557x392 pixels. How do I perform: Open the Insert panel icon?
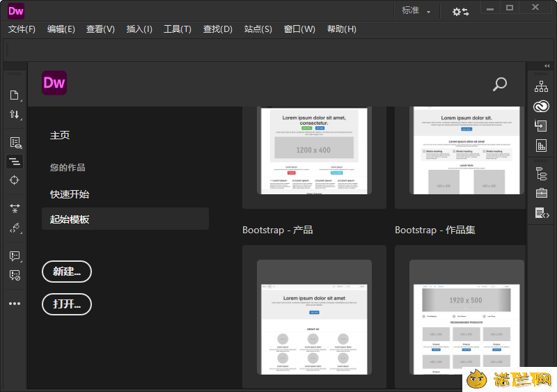(541, 125)
